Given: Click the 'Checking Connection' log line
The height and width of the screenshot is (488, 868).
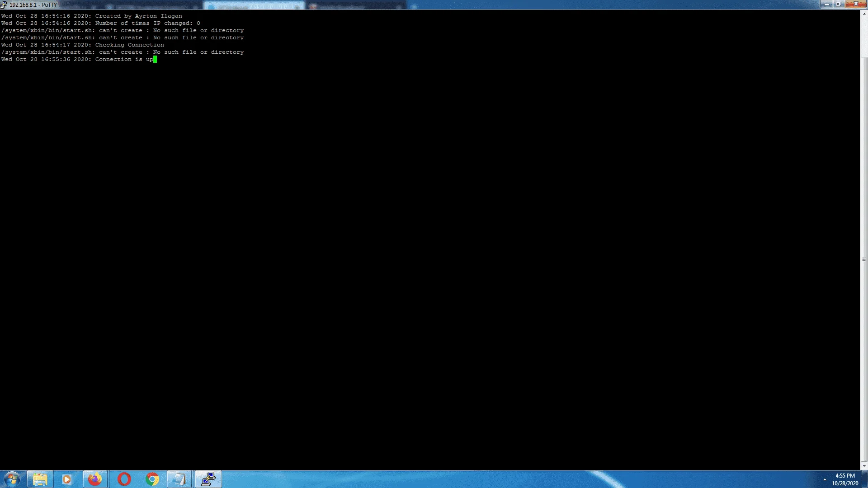Looking at the screenshot, I should click(83, 45).
